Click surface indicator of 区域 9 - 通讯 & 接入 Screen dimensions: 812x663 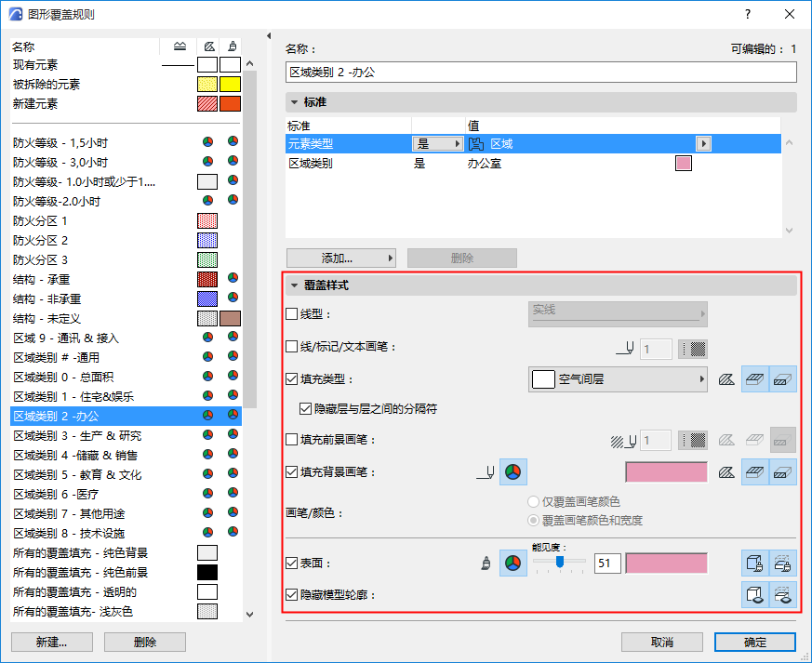click(x=233, y=337)
